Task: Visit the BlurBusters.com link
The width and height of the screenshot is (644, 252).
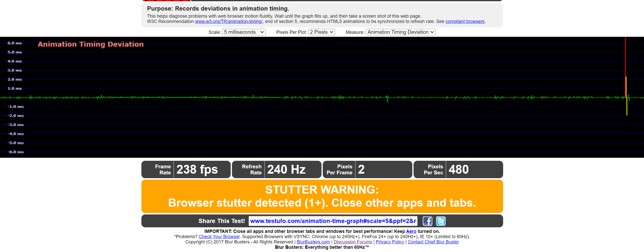Action: pyautogui.click(x=313, y=242)
